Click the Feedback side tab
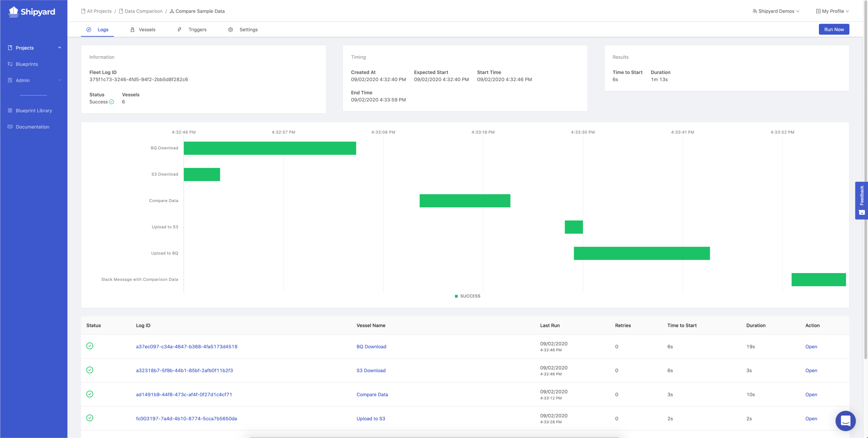The height and width of the screenshot is (438, 868). click(861, 200)
